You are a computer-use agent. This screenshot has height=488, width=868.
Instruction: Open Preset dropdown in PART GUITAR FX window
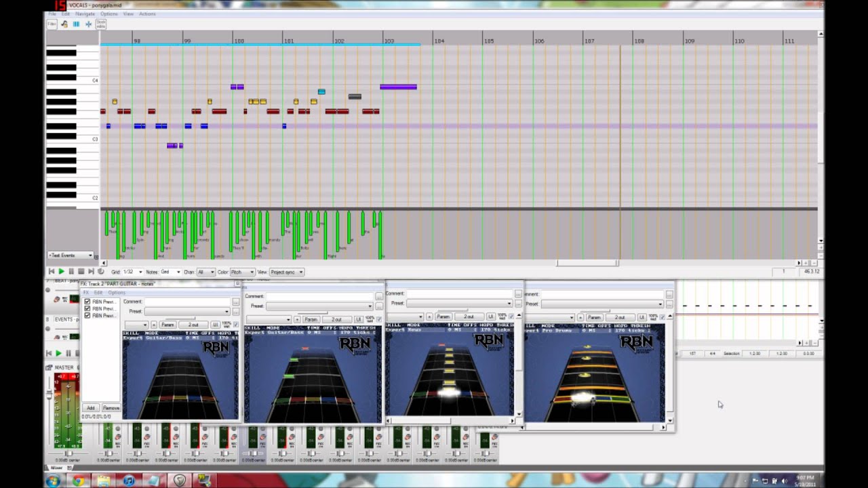(x=187, y=311)
